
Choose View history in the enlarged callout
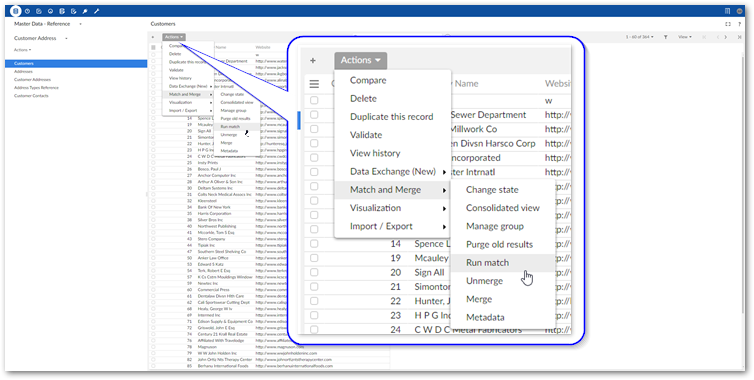tap(392, 153)
